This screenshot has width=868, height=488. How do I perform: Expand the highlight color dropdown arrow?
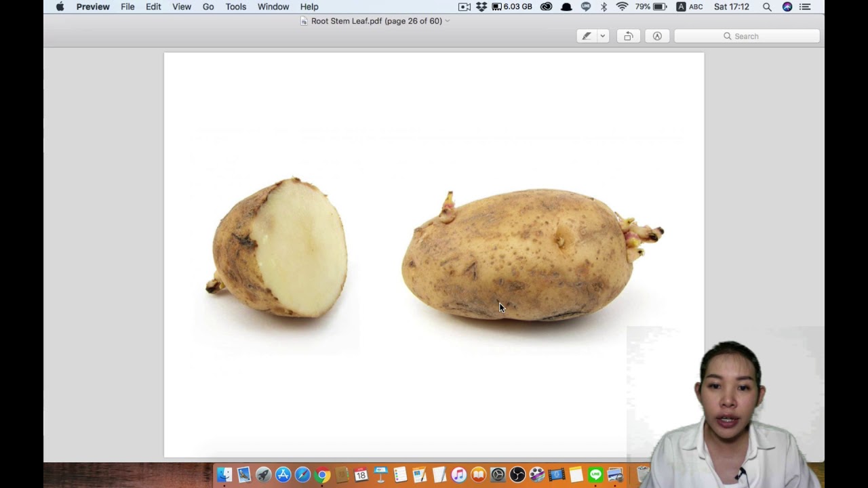602,36
